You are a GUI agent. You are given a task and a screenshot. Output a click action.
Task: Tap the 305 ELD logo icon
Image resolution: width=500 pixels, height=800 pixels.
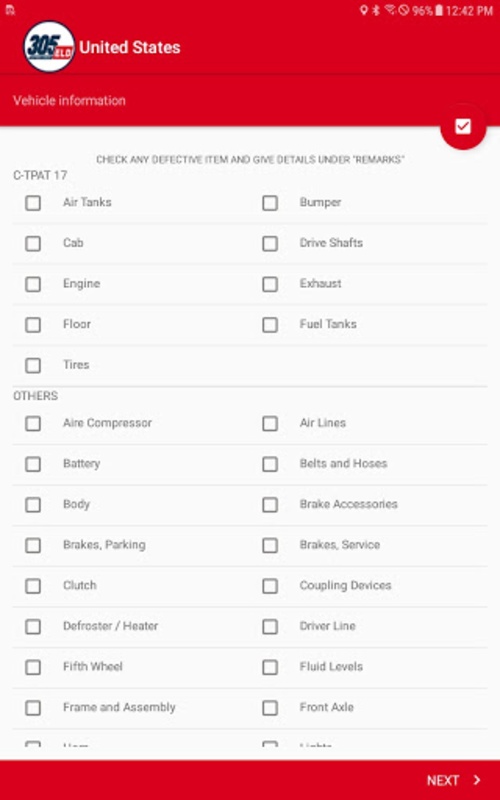point(49,47)
